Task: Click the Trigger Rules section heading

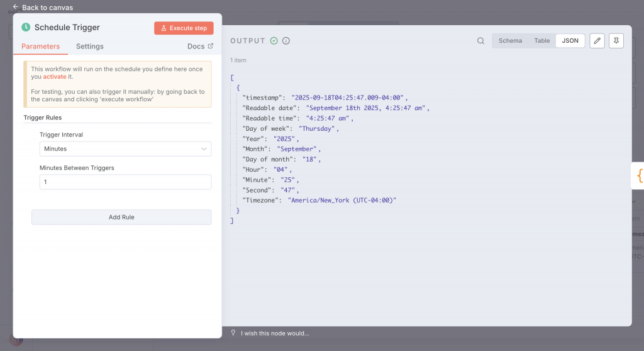Action: [x=43, y=118]
